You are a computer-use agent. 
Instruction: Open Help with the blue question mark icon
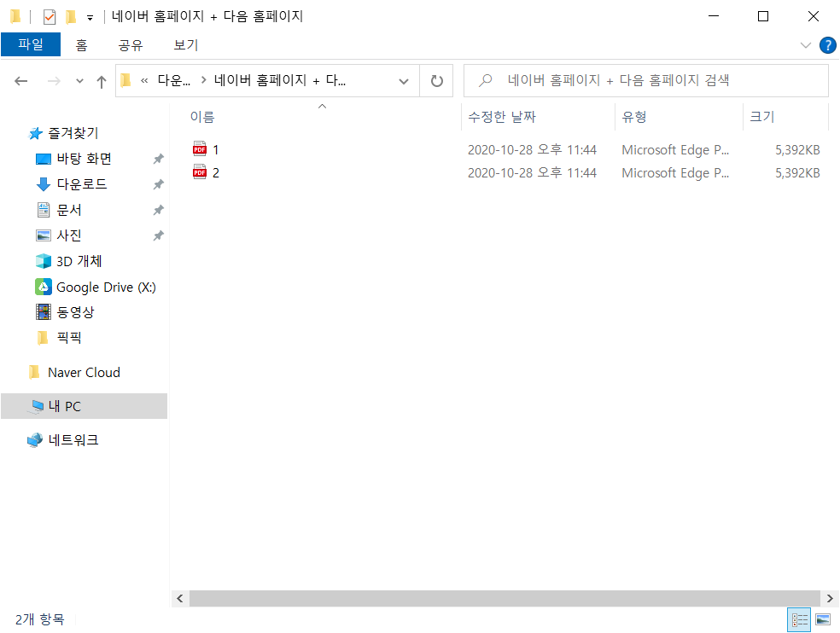point(827,45)
